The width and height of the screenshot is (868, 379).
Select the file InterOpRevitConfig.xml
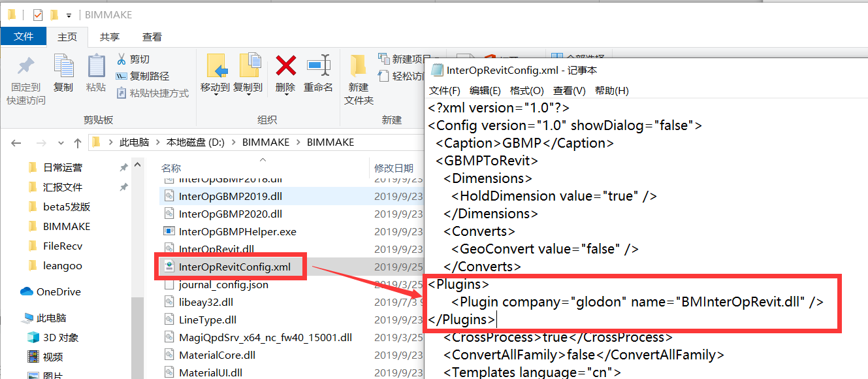click(x=235, y=267)
